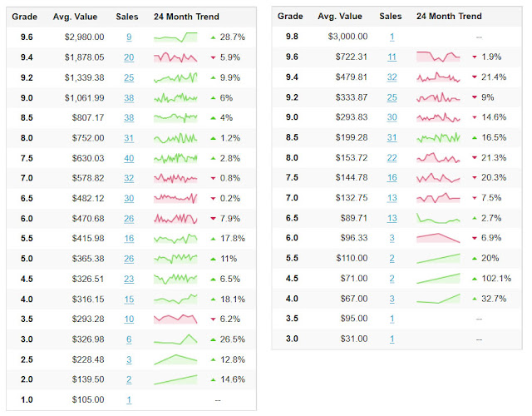Image resolution: width=532 pixels, height=416 pixels.
Task: Open the 1 sales link for $3,000.00
Action: 392,37
